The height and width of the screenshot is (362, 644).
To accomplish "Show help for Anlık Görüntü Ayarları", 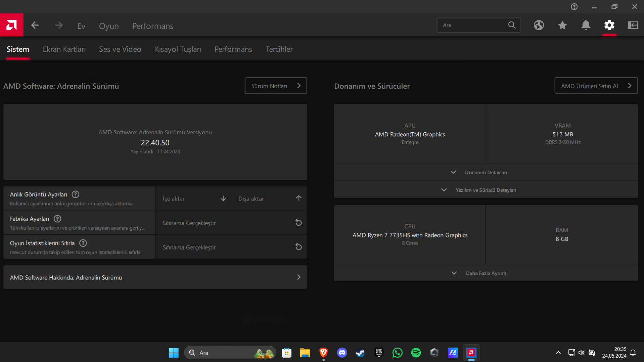I will click(76, 194).
